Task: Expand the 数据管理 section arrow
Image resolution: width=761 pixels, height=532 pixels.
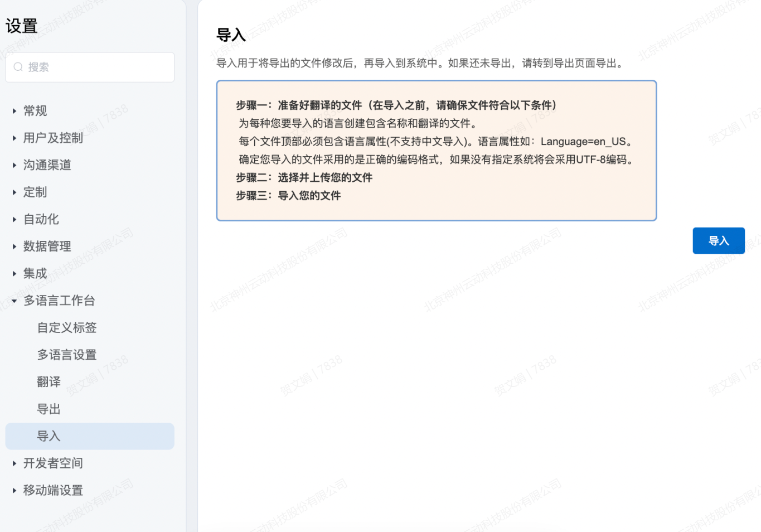Action: (x=14, y=246)
